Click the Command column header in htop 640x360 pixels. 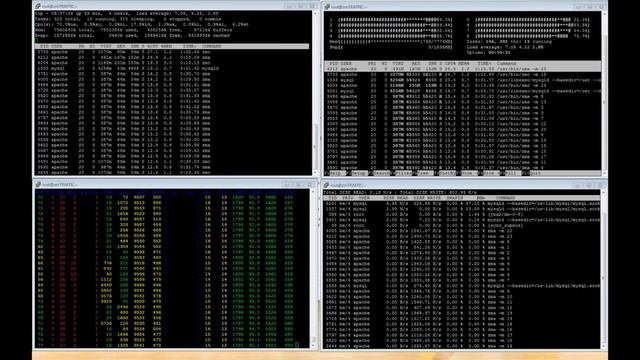pyautogui.click(x=507, y=64)
